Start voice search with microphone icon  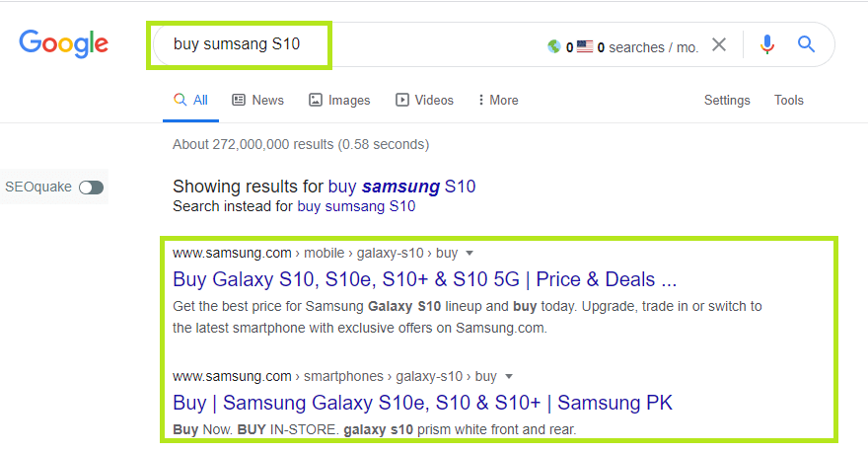pyautogui.click(x=767, y=44)
